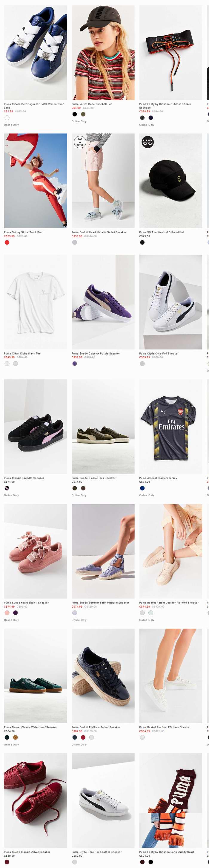The image size is (209, 868).
Task: Open Puma X Cara Delevingne Woven Shoe Lace link
Action: (x=34, y=106)
